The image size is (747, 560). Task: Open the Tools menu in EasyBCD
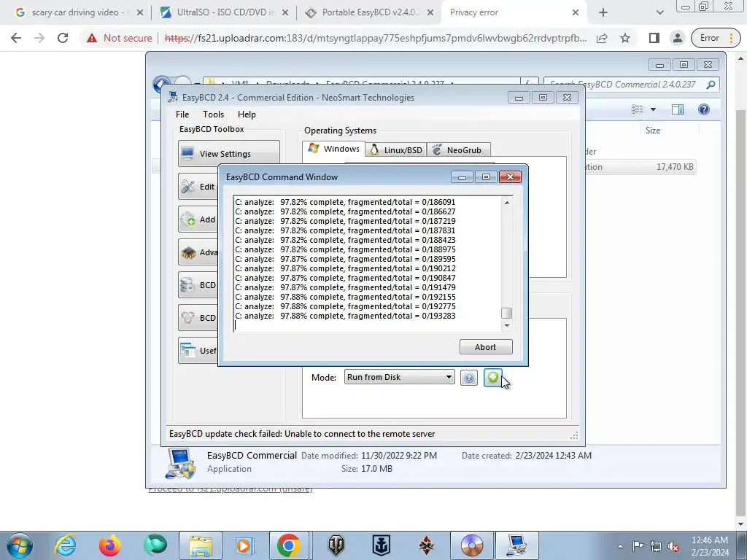(x=213, y=114)
